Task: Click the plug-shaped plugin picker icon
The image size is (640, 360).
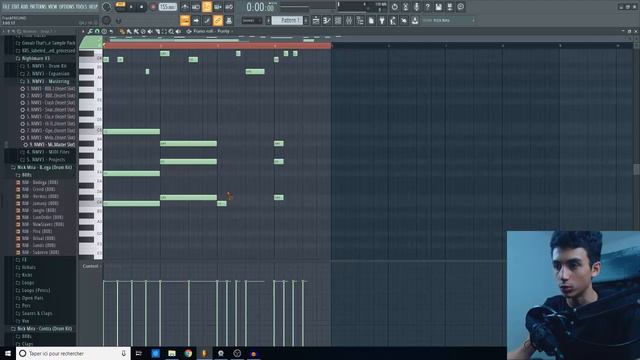Action: pyautogui.click(x=382, y=20)
